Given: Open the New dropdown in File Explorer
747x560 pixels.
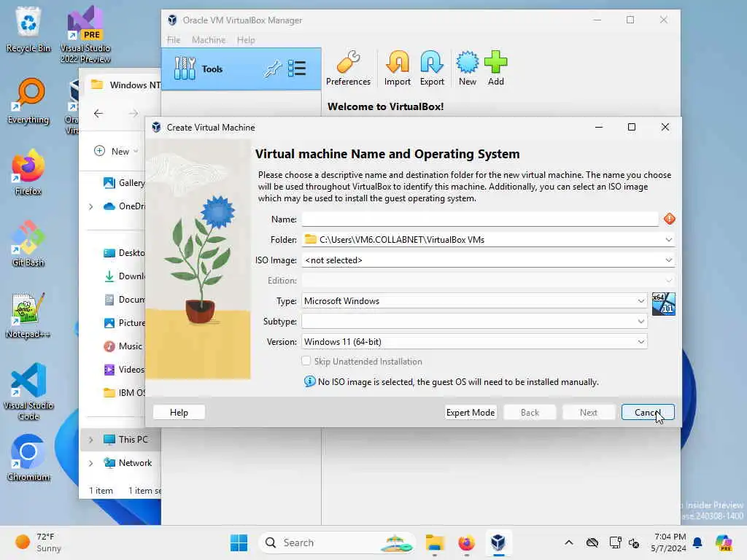Looking at the screenshot, I should pos(117,151).
